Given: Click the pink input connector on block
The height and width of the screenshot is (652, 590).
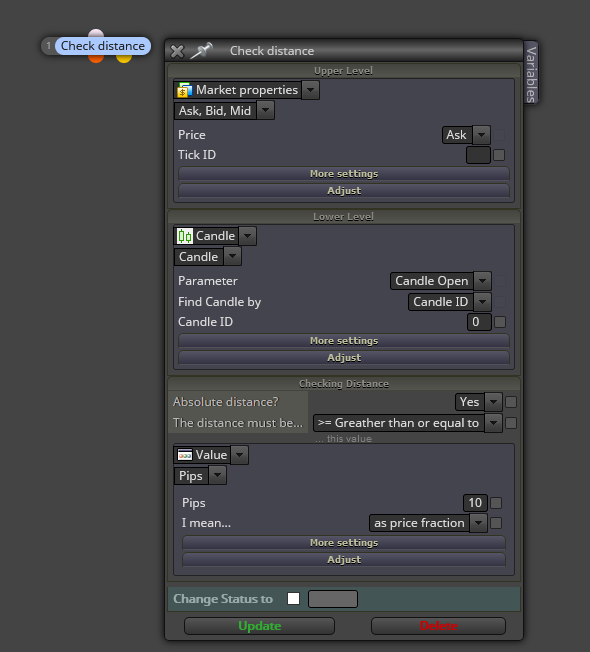Looking at the screenshot, I should point(96,33).
